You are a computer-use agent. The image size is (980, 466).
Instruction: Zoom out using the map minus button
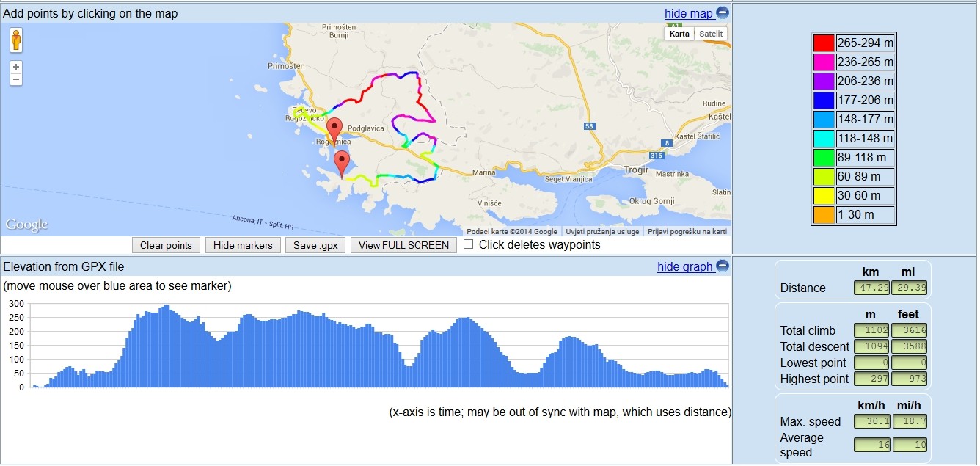pyautogui.click(x=16, y=79)
